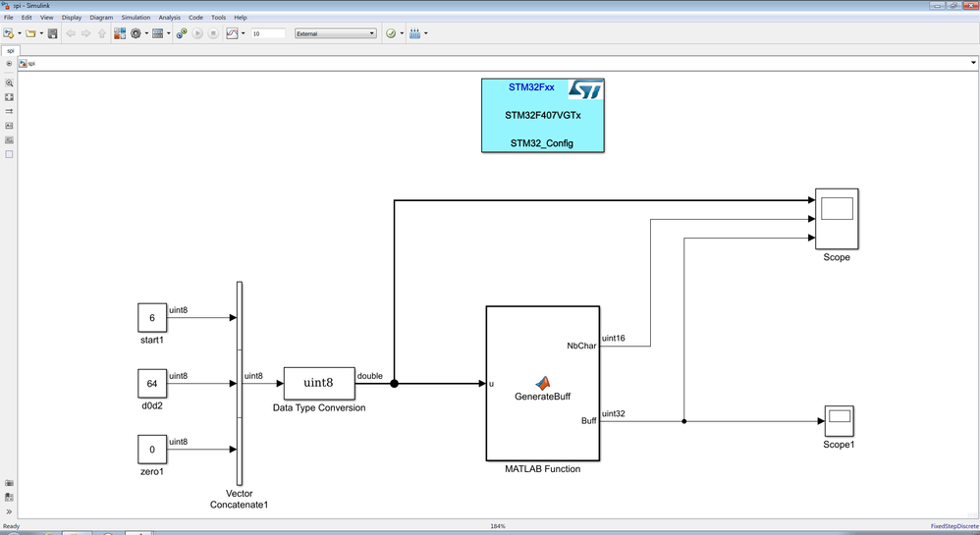Expand the breadcrumb bar dropdown arrow
The height and width of the screenshot is (535, 980).
coord(973,63)
